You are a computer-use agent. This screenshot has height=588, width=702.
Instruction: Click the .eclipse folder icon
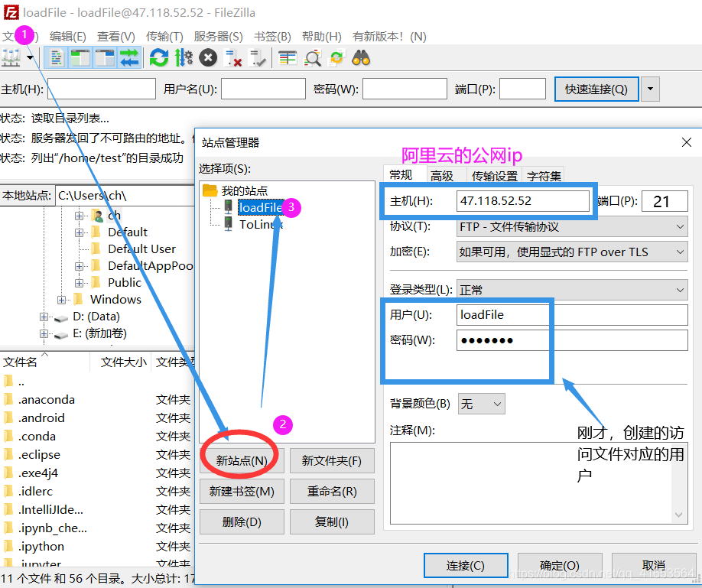pyautogui.click(x=8, y=454)
